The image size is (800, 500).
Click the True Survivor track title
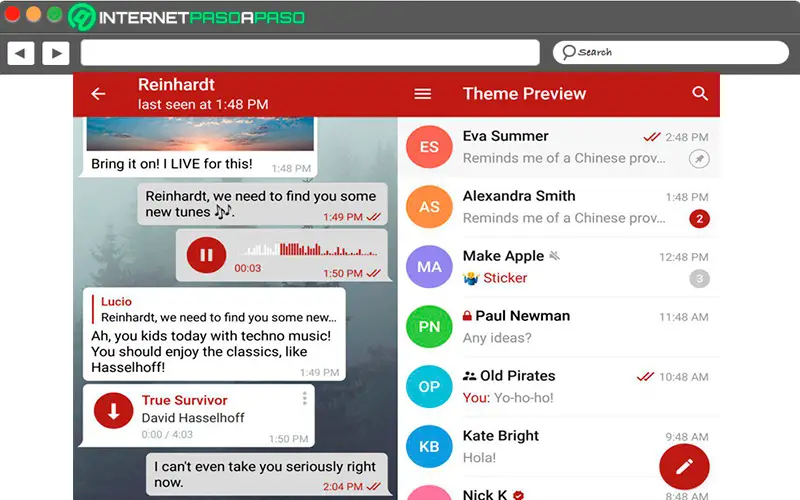pyautogui.click(x=184, y=401)
